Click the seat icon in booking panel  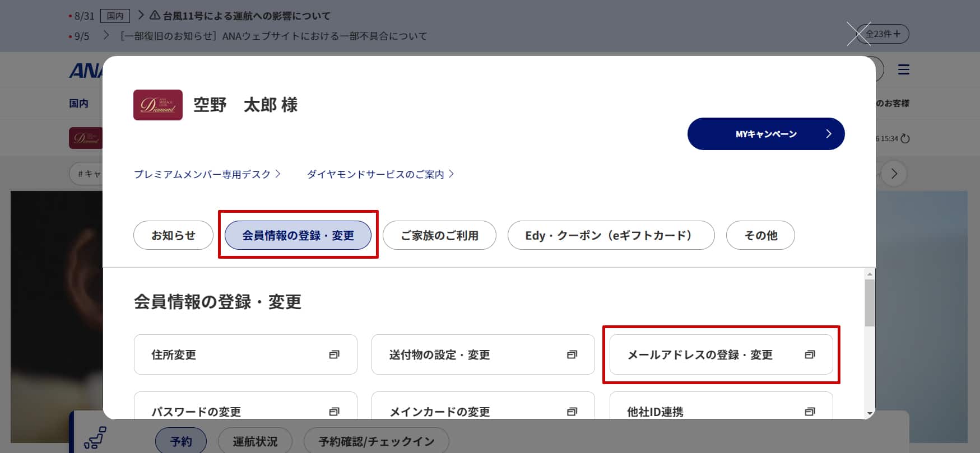coord(95,438)
